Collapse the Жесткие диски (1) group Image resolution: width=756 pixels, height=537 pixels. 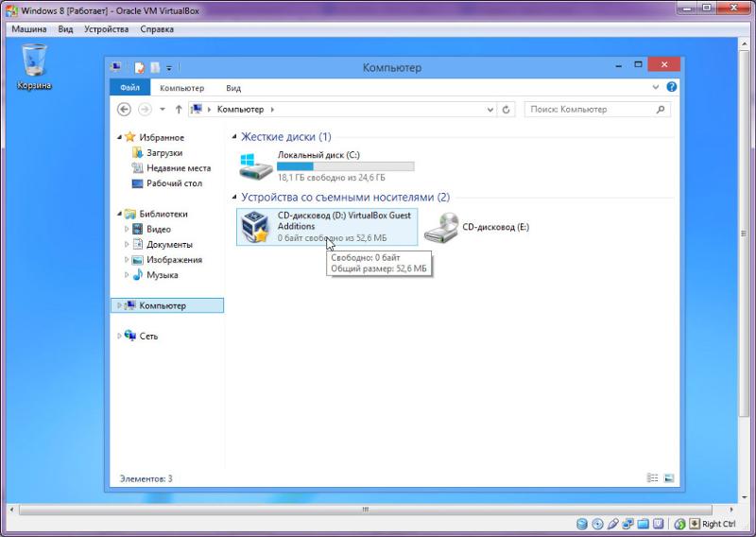tap(234, 136)
